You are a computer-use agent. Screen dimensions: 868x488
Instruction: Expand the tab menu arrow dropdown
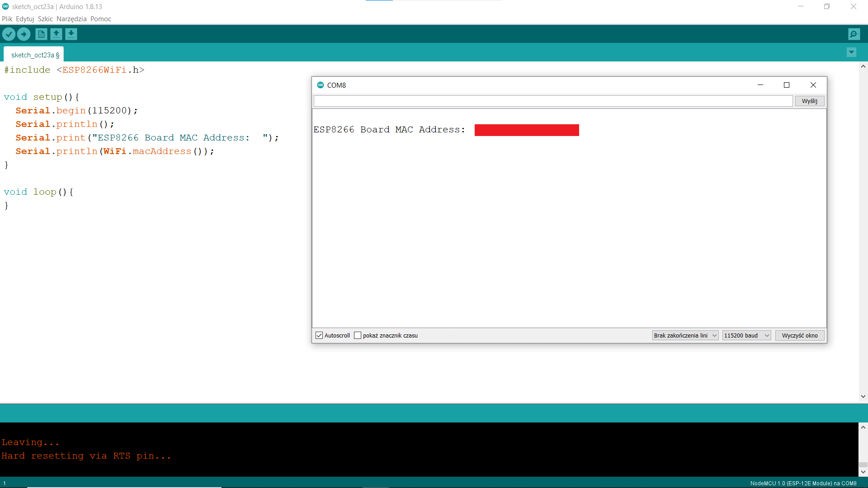point(851,52)
